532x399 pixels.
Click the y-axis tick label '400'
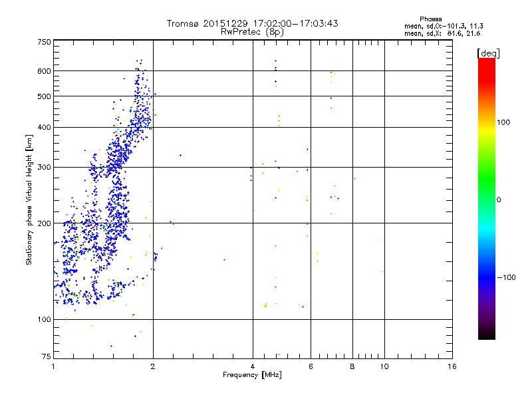pyautogui.click(x=44, y=127)
